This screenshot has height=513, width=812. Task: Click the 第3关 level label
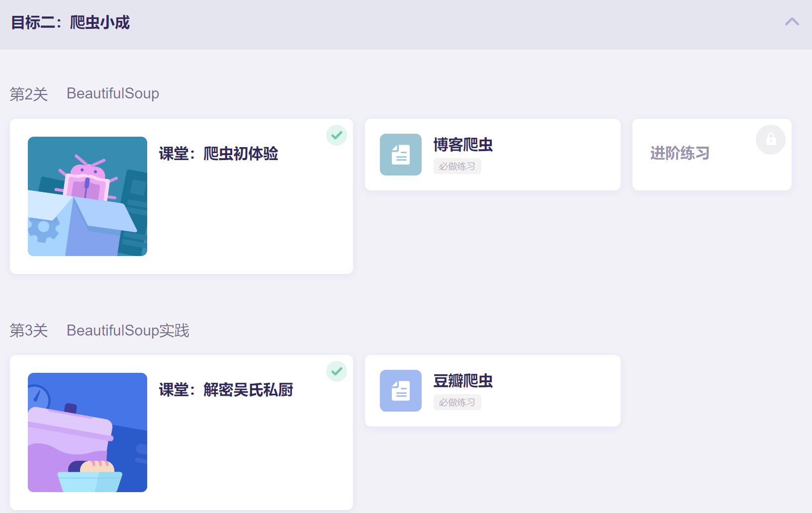tap(29, 331)
